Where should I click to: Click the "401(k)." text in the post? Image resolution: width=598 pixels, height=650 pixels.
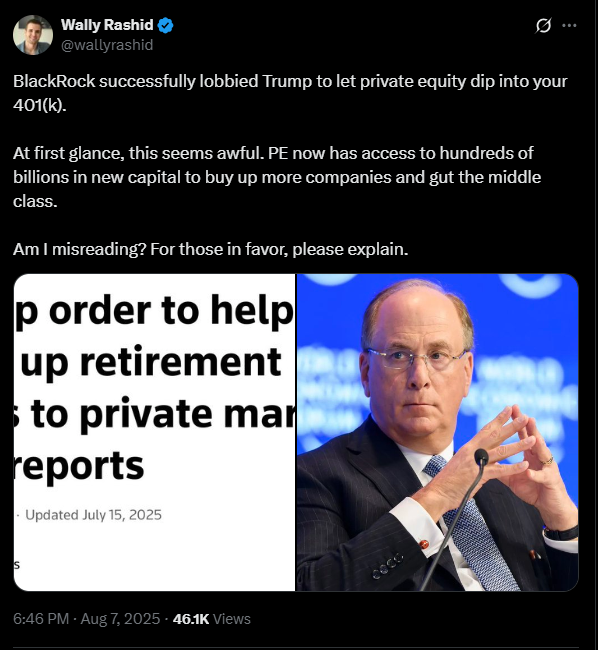coord(40,105)
